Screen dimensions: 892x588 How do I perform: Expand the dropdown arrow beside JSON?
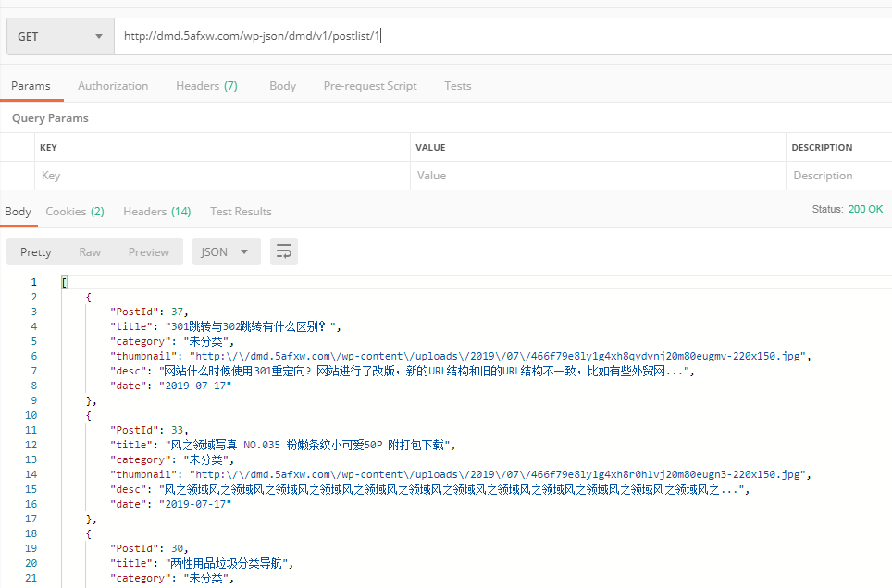[x=242, y=251]
